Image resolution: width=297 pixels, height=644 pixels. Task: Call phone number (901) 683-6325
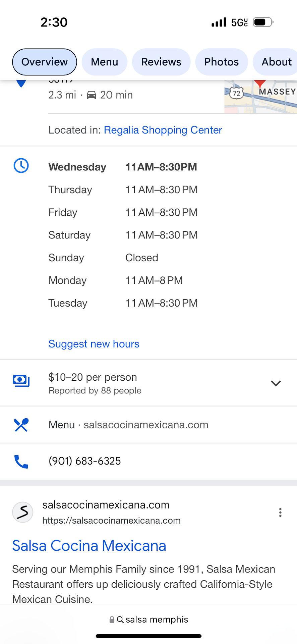coord(84,461)
